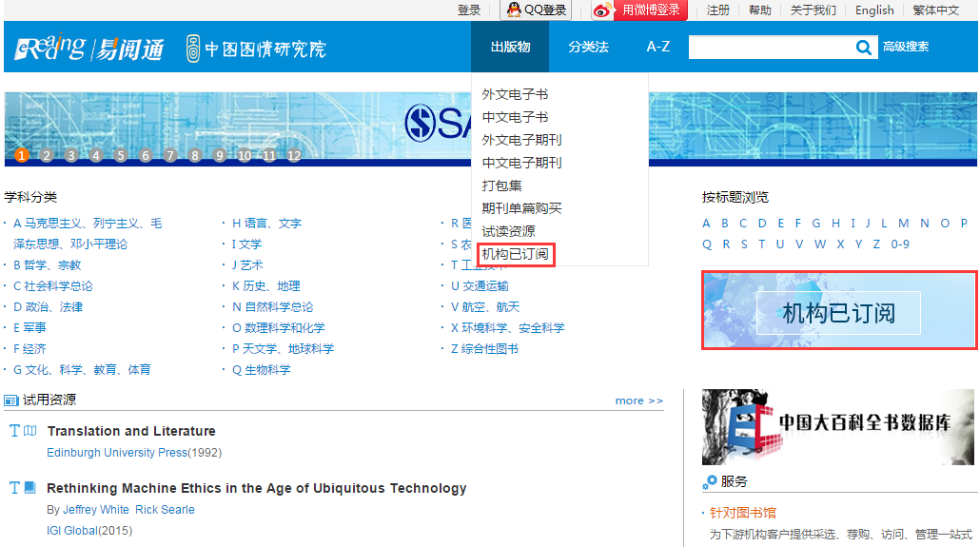The image size is (980, 547).
Task: Open the 分类法 navigation menu
Action: pos(588,47)
